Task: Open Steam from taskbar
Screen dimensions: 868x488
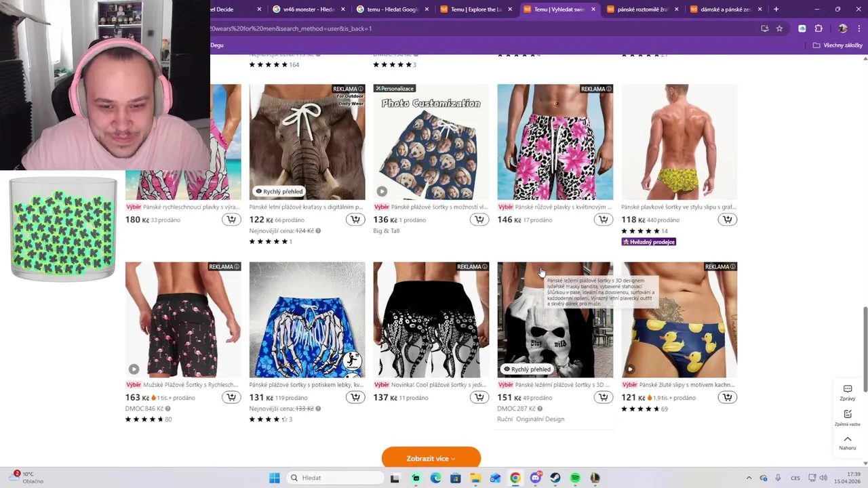Action: (x=555, y=478)
